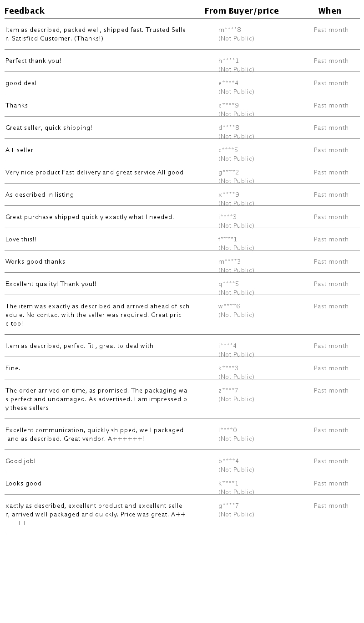Open buyer e****4 profile
364x623 pixels.
228,83
